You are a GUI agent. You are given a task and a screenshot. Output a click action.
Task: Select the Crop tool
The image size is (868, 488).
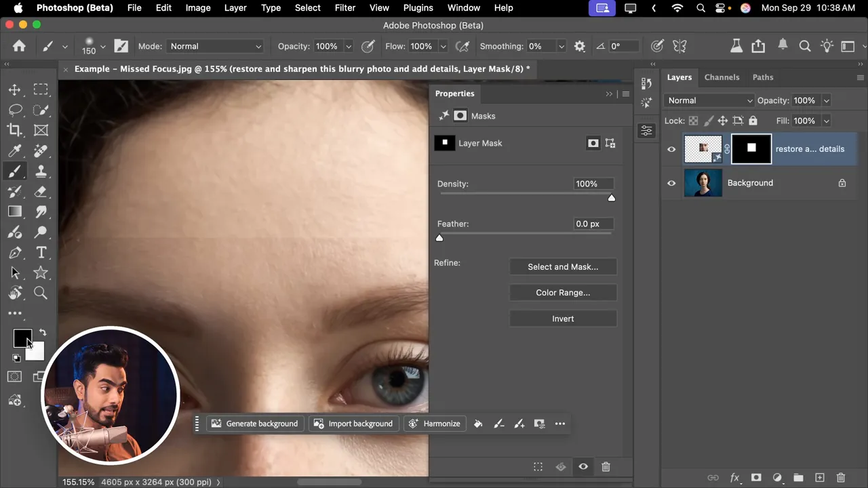(x=14, y=130)
